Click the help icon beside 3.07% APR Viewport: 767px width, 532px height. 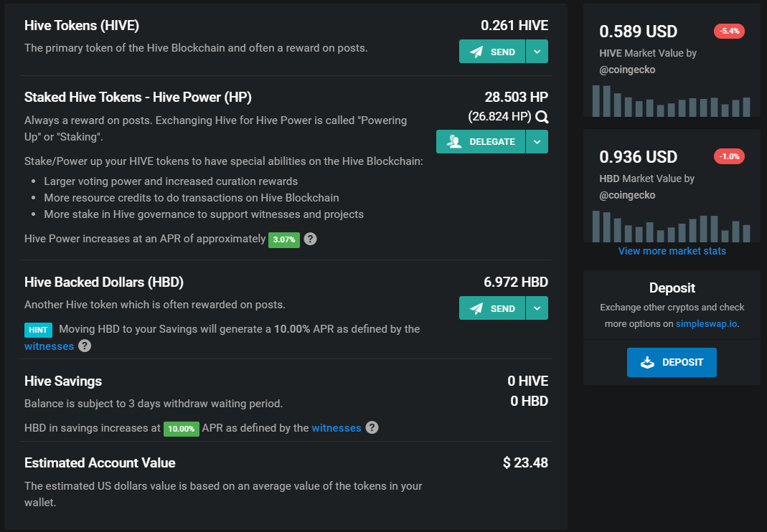click(x=310, y=239)
